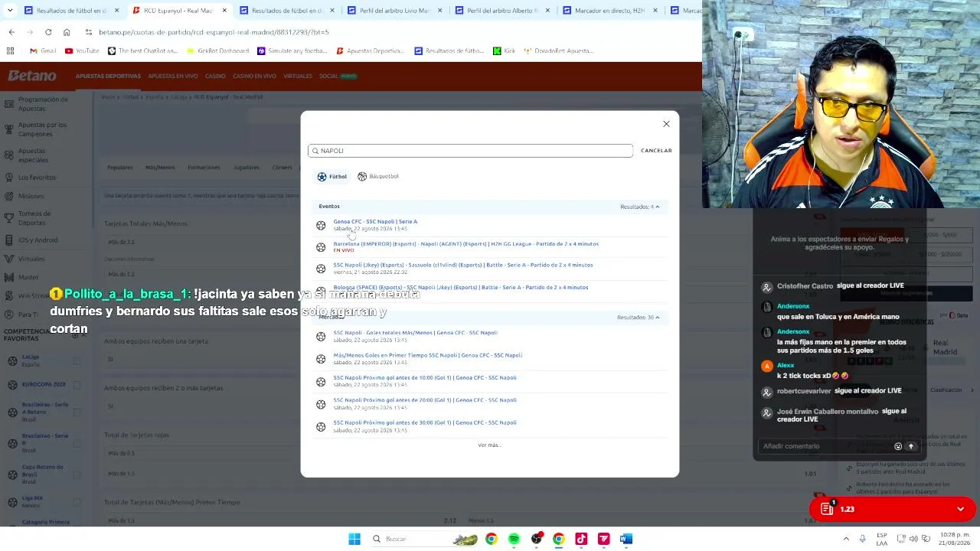Open the browser home page

(67, 32)
